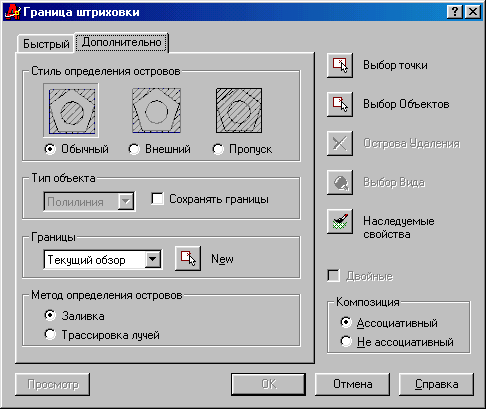486x409 pixels.
Task: Click the Выбор Вида view-selection icon
Action: [x=340, y=182]
